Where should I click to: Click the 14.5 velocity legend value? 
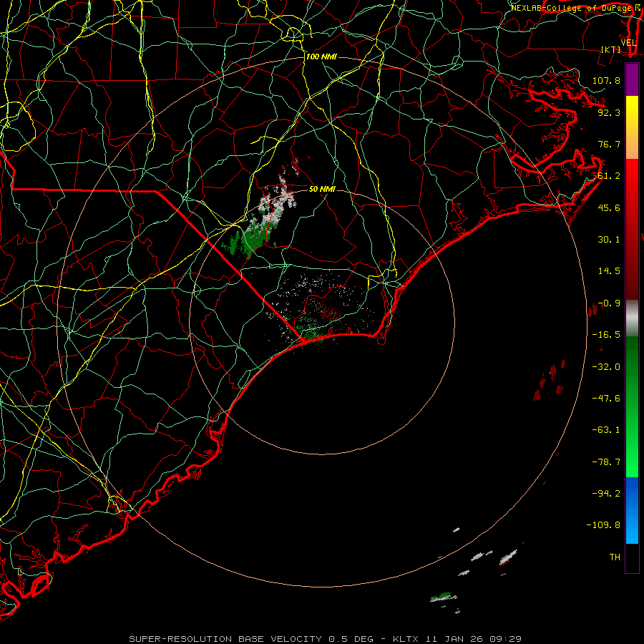(609, 271)
